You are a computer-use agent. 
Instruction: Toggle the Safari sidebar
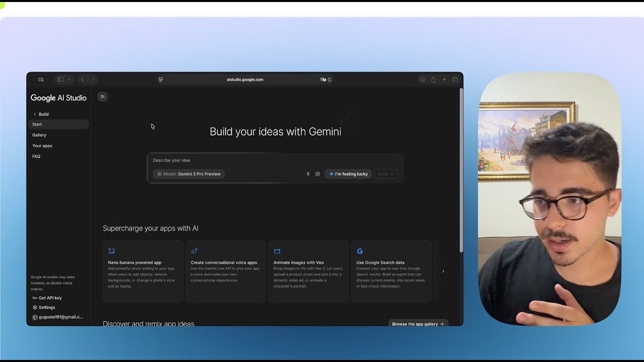pos(60,79)
